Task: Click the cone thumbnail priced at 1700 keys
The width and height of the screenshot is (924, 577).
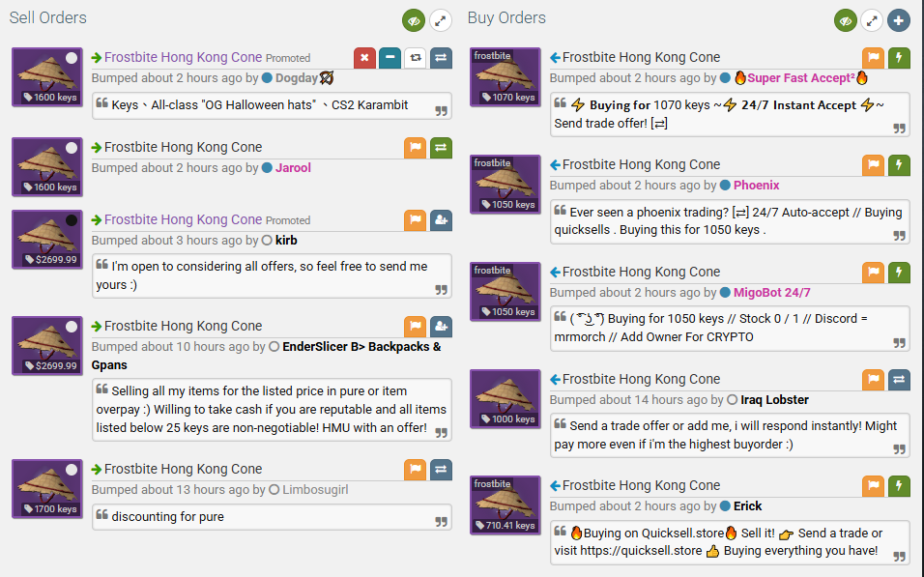Action: coord(46,489)
